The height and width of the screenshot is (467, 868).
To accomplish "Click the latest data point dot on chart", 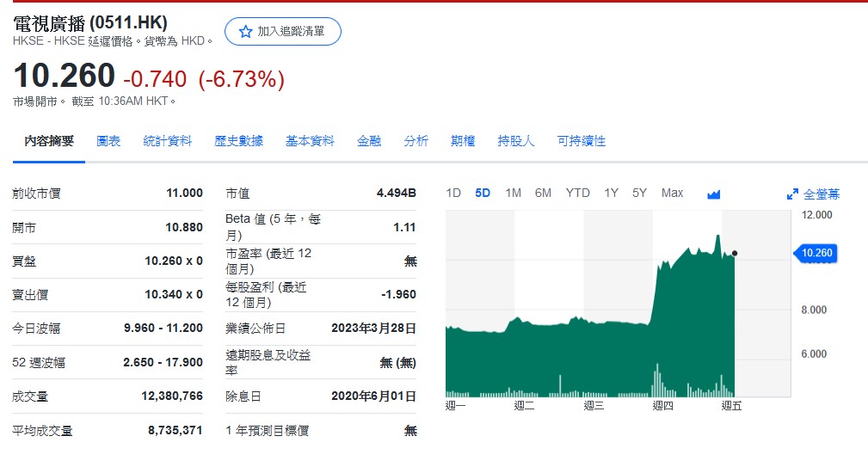I will (x=735, y=254).
